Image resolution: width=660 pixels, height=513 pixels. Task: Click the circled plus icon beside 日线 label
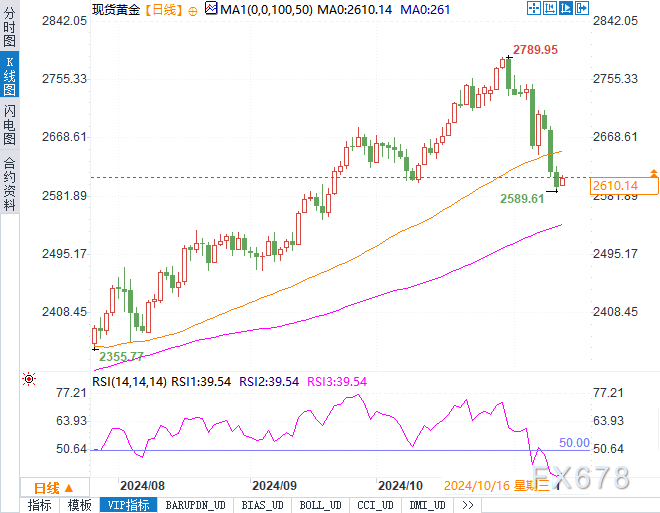(x=193, y=8)
